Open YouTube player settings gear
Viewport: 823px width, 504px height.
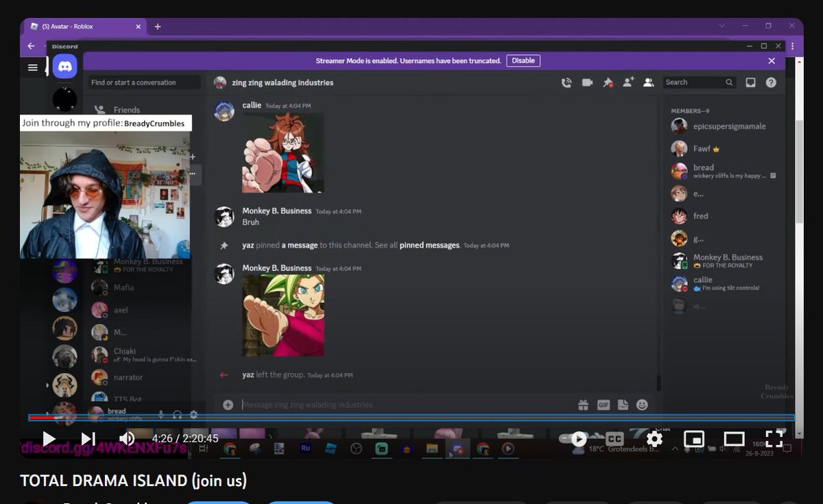click(x=654, y=439)
